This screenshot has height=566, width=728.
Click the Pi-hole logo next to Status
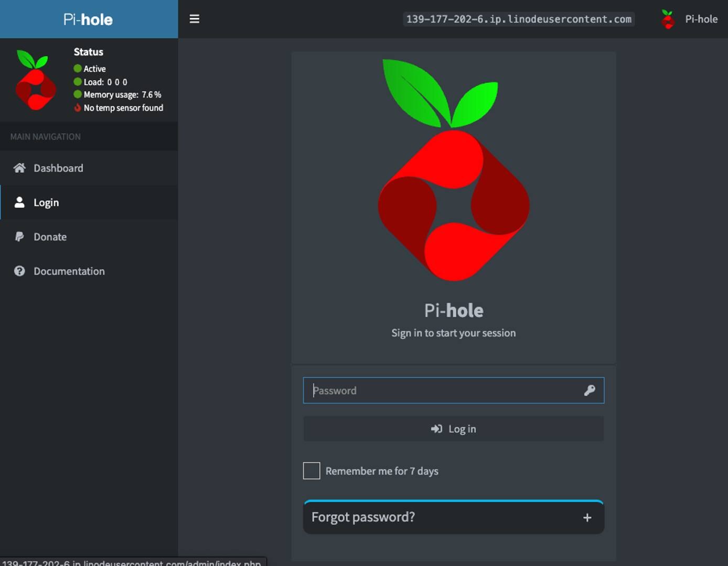coord(35,80)
